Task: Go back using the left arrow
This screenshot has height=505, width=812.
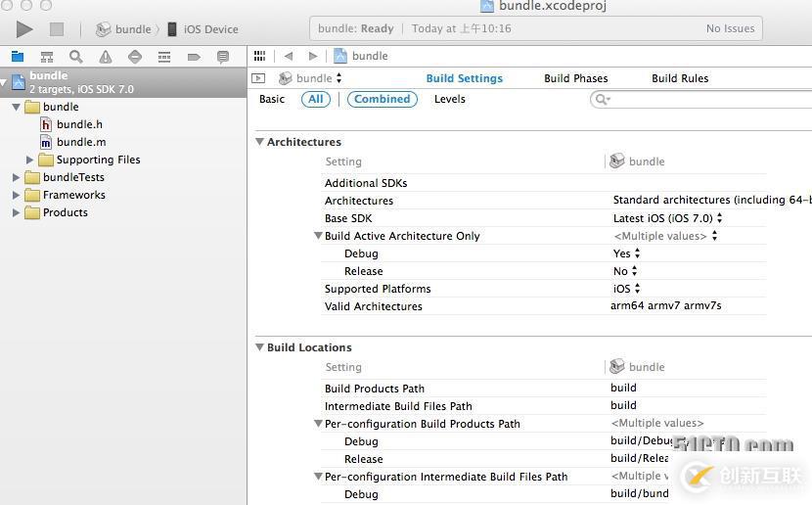Action: point(288,56)
